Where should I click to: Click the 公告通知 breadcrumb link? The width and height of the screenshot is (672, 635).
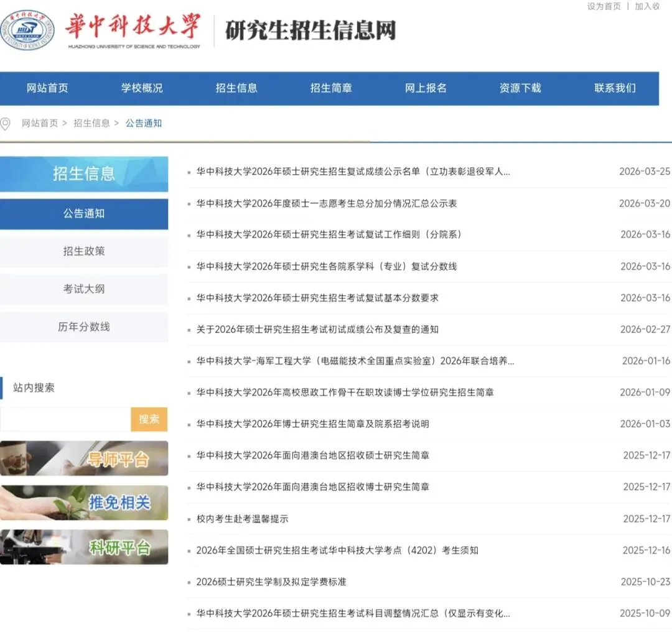tap(144, 123)
